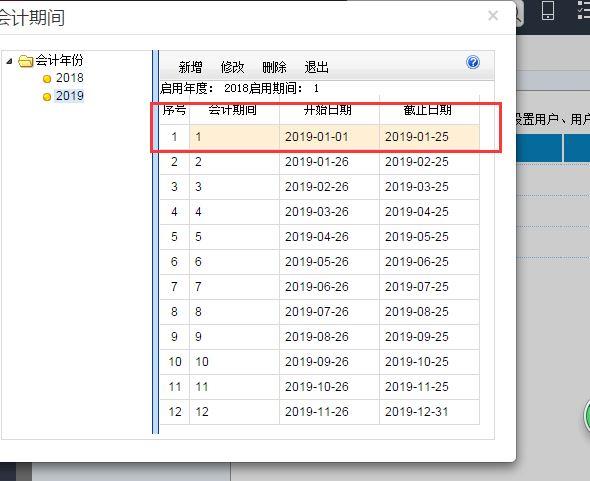
Task: Select start date cell 2019-06-26
Action: click(329, 287)
